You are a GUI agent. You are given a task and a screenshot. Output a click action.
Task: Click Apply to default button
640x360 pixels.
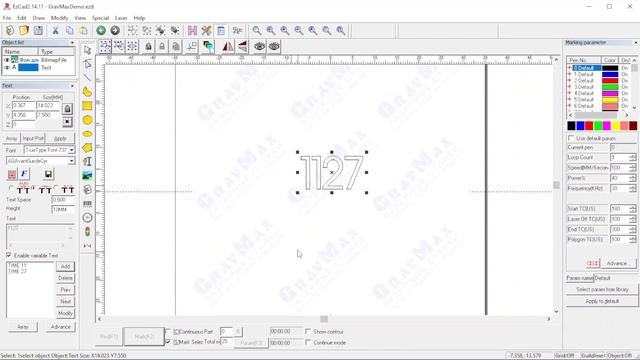pos(602,301)
